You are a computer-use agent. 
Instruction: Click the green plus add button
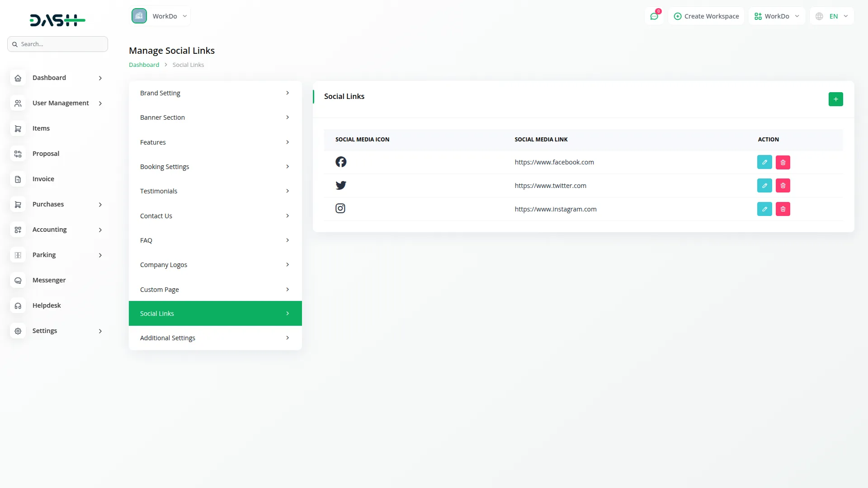(x=835, y=99)
